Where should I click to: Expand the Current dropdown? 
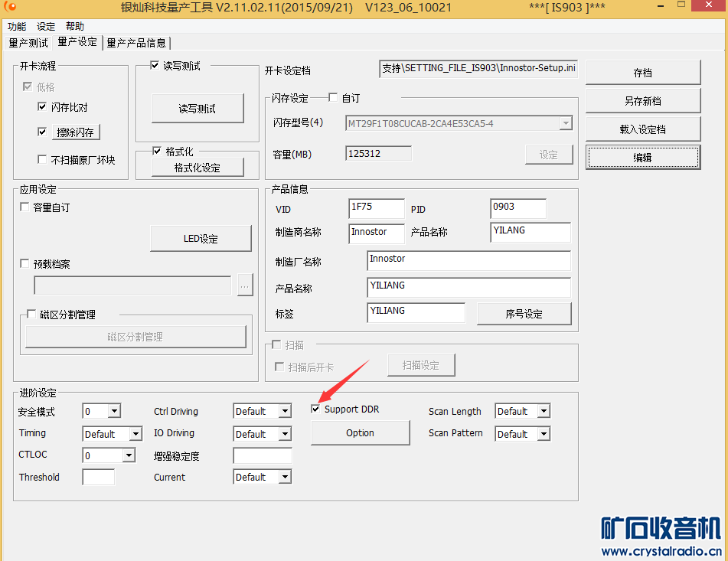(x=285, y=477)
